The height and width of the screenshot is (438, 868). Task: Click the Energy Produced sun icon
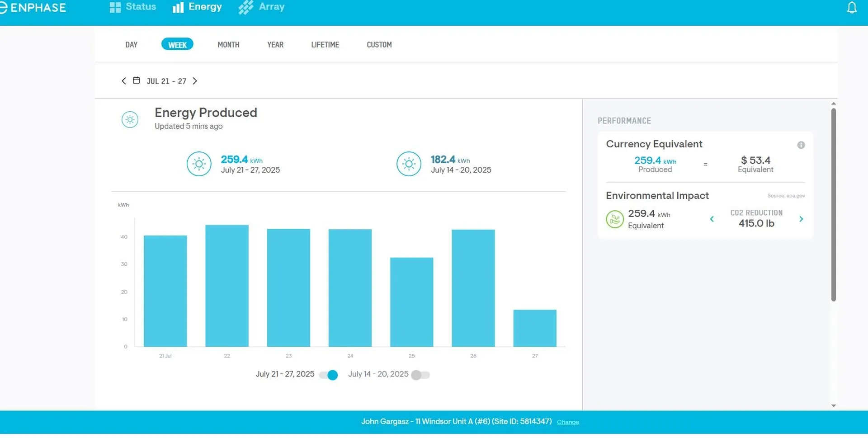(x=130, y=120)
